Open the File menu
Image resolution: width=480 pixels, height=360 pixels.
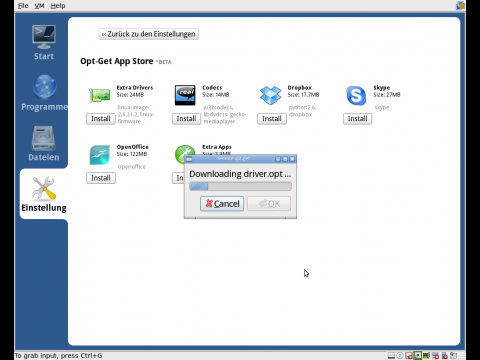(23, 6)
